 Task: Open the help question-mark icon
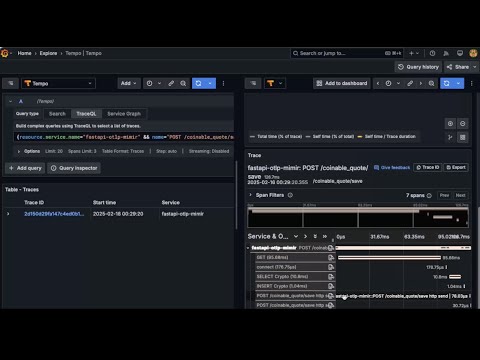click(432, 53)
